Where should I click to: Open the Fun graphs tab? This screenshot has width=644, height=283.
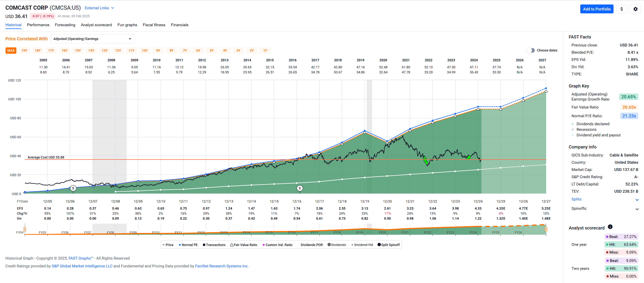(x=127, y=25)
